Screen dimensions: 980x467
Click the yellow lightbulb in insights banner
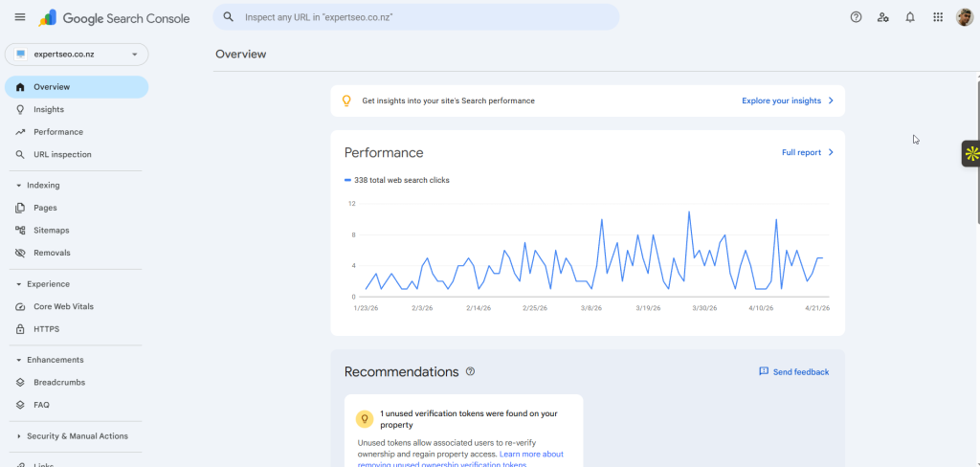(346, 100)
